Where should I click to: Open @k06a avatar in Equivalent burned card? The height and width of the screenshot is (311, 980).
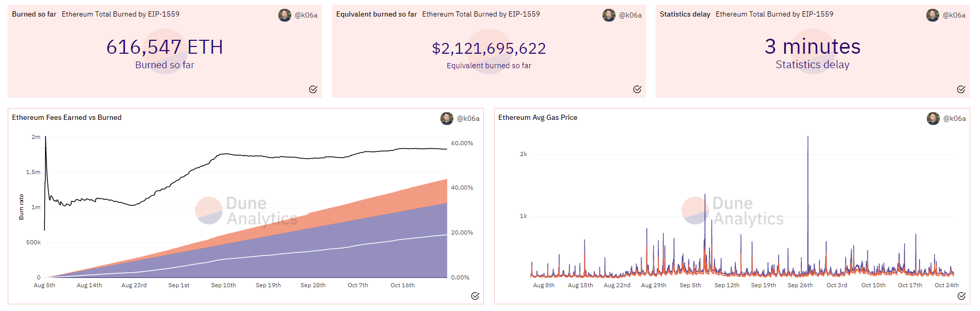click(609, 15)
